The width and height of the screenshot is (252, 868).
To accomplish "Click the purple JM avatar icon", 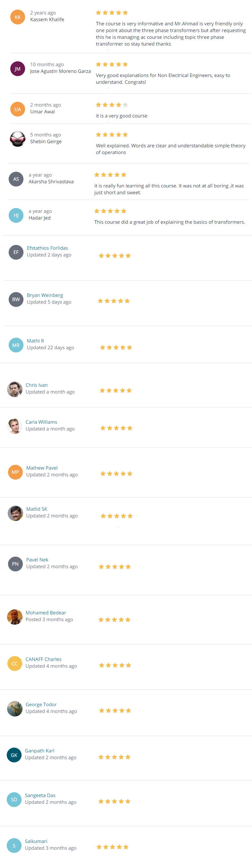I will pos(18,69).
